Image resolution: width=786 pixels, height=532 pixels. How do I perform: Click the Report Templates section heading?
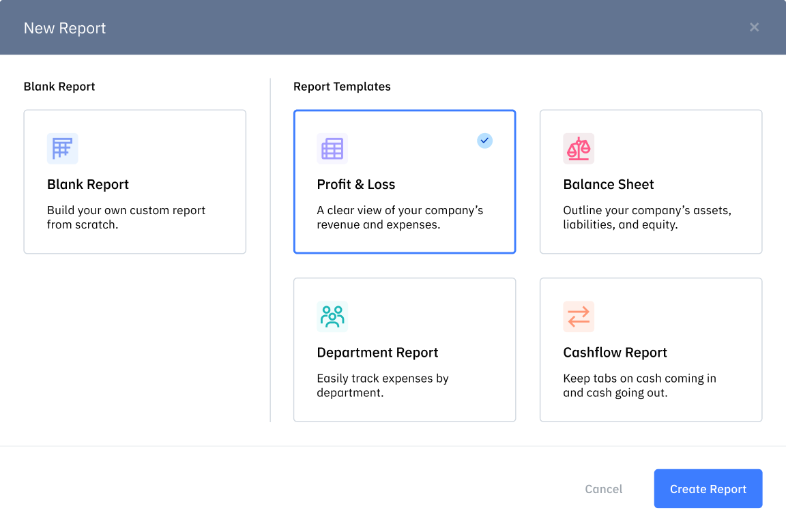click(x=342, y=87)
